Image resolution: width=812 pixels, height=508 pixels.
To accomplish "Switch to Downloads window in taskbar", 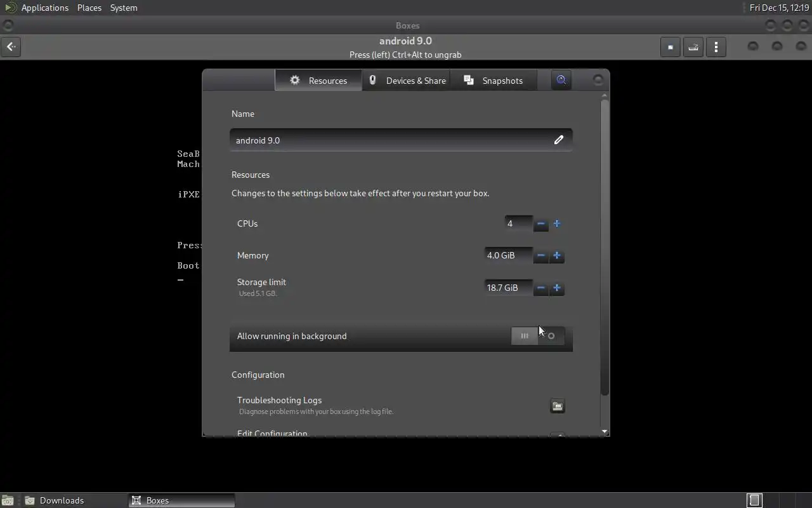I will 75,500.
